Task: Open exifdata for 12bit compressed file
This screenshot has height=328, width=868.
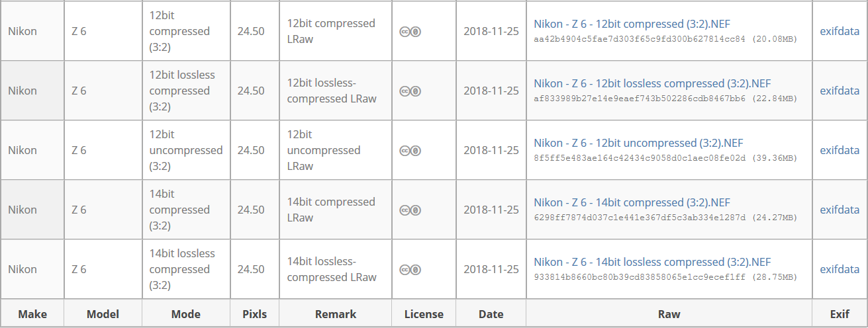Action: (x=840, y=31)
